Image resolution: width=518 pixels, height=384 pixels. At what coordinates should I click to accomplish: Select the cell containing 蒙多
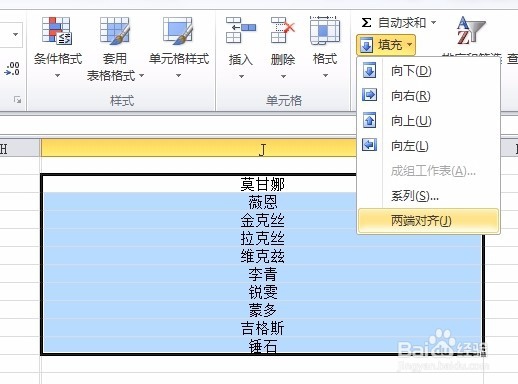[x=262, y=310]
